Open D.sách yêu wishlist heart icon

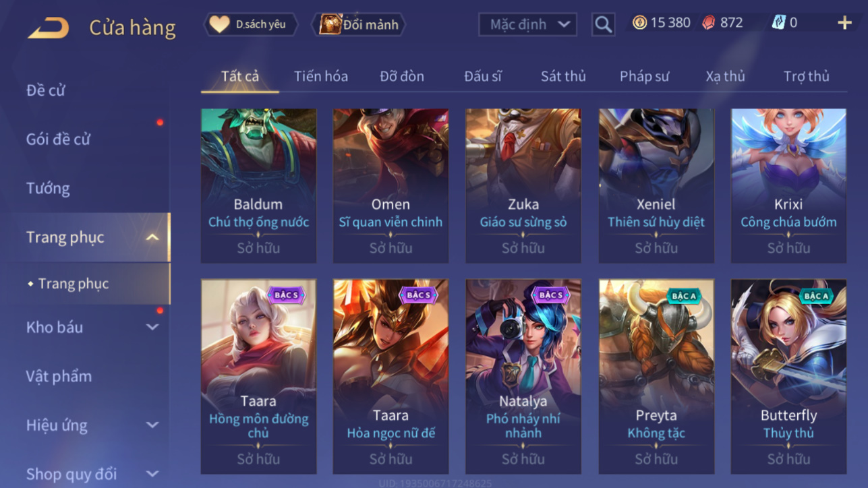coord(219,24)
